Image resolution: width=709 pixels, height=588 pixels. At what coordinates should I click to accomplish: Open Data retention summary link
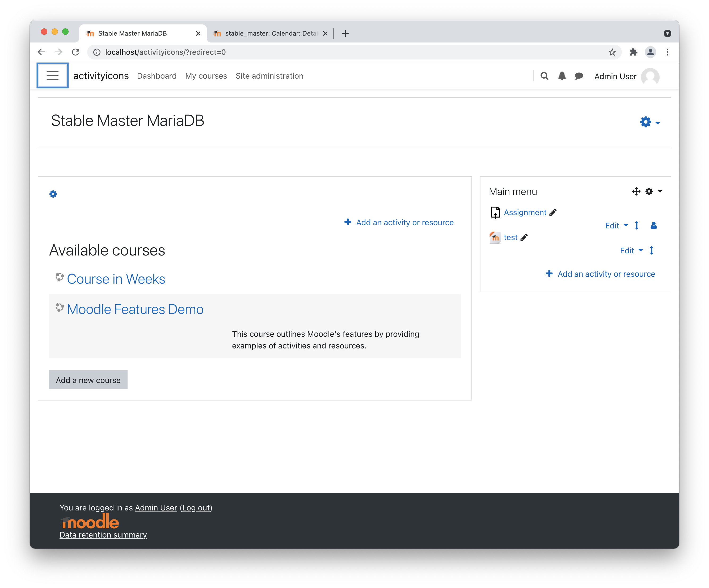103,535
